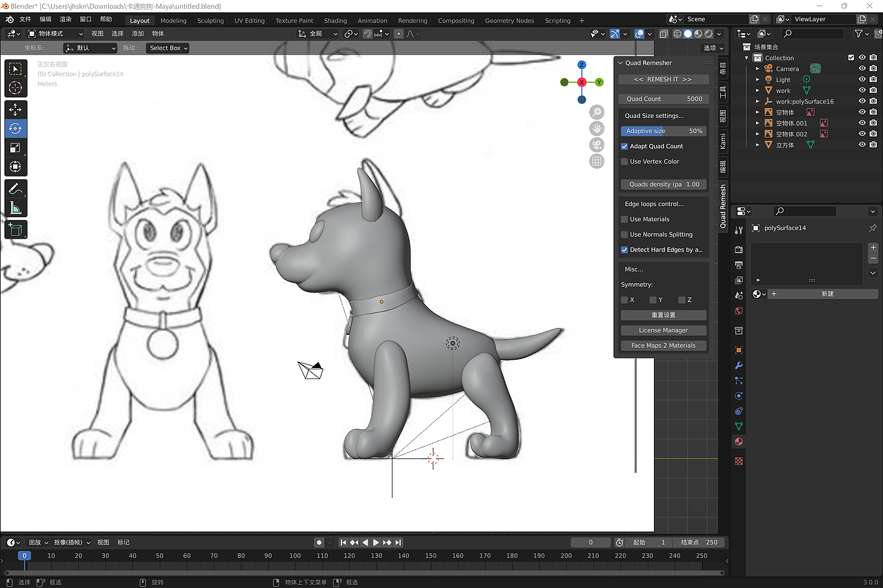This screenshot has width=883, height=588.
Task: Click the 重置设置 reset button
Action: point(664,315)
